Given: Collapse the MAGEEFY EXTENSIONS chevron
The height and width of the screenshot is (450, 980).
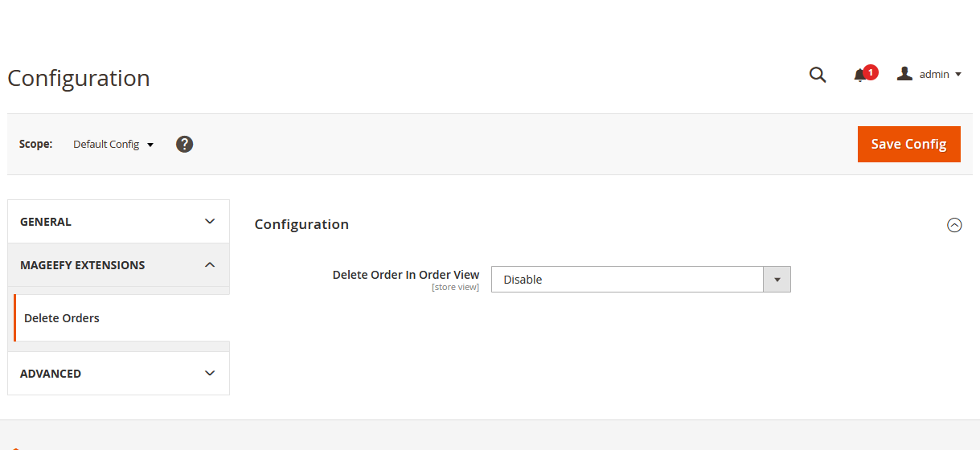Looking at the screenshot, I should coord(210,265).
